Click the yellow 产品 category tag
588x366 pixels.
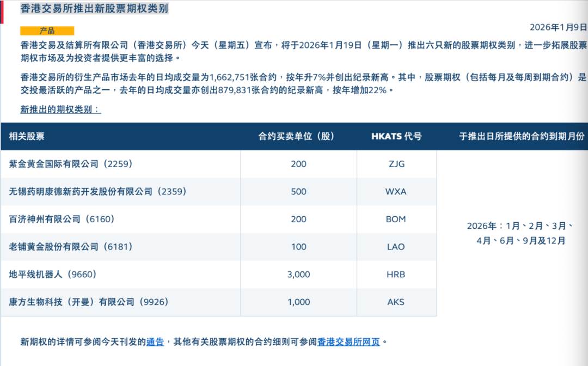[47, 30]
